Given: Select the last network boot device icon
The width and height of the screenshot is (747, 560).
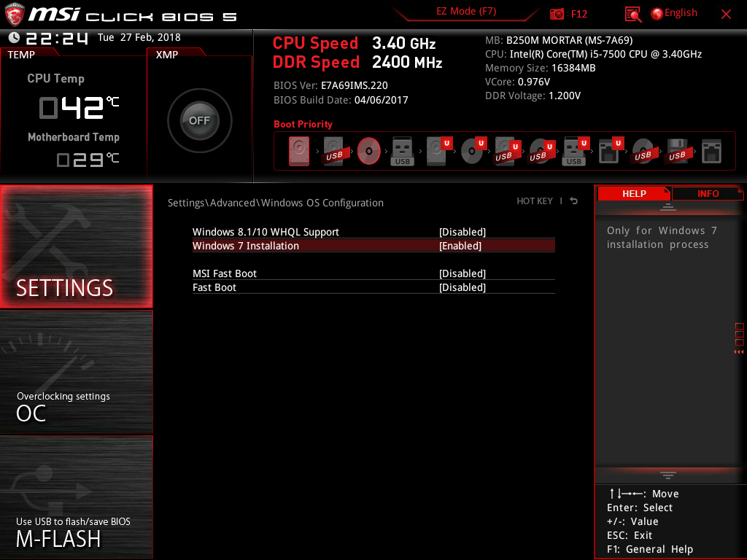Looking at the screenshot, I should [711, 152].
